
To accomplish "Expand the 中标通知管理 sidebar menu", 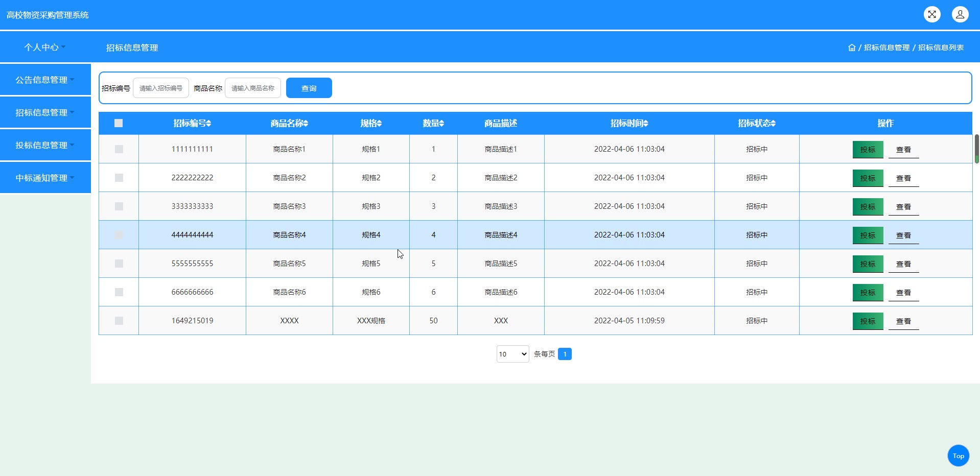I will pos(45,178).
